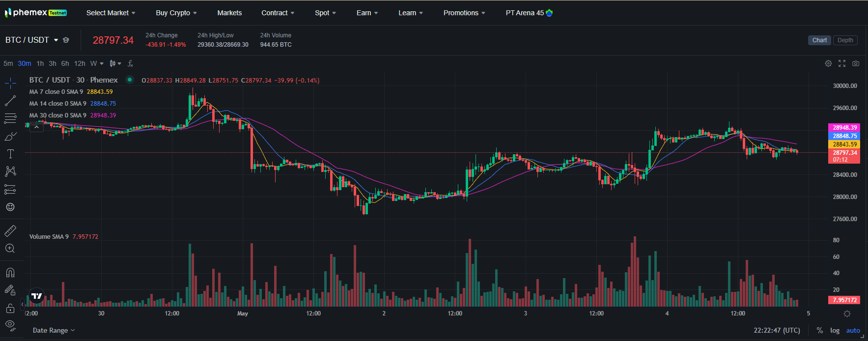This screenshot has height=341, width=868.
Task: Click the Volume SMA 9 indicator label
Action: (49, 236)
